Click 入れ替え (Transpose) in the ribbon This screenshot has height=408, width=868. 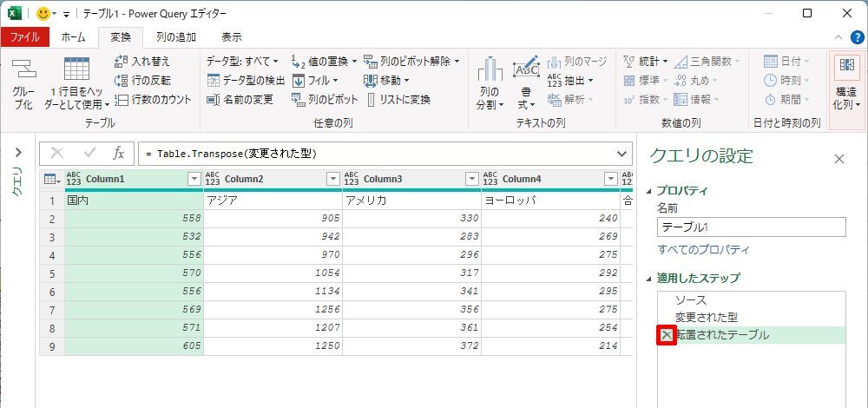pos(143,62)
